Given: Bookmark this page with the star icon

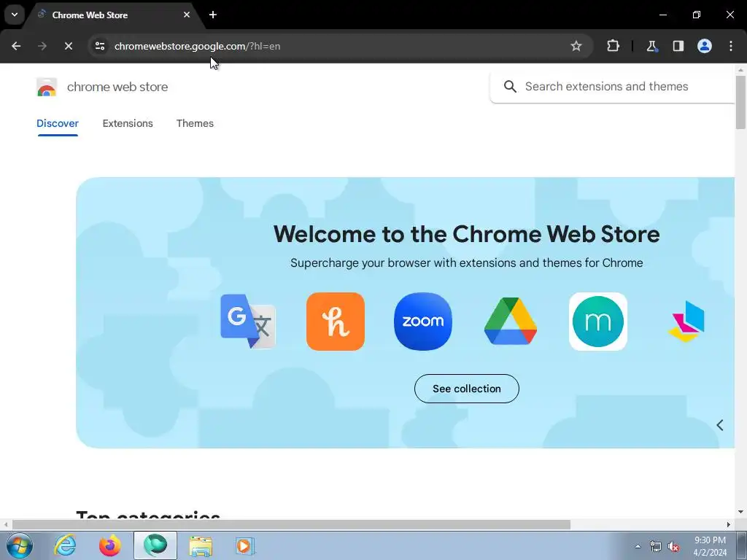Looking at the screenshot, I should pos(576,46).
